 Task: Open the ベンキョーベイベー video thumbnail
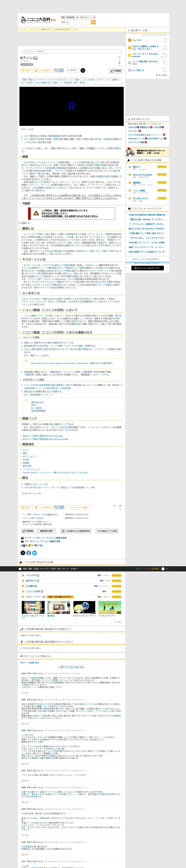point(110,608)
